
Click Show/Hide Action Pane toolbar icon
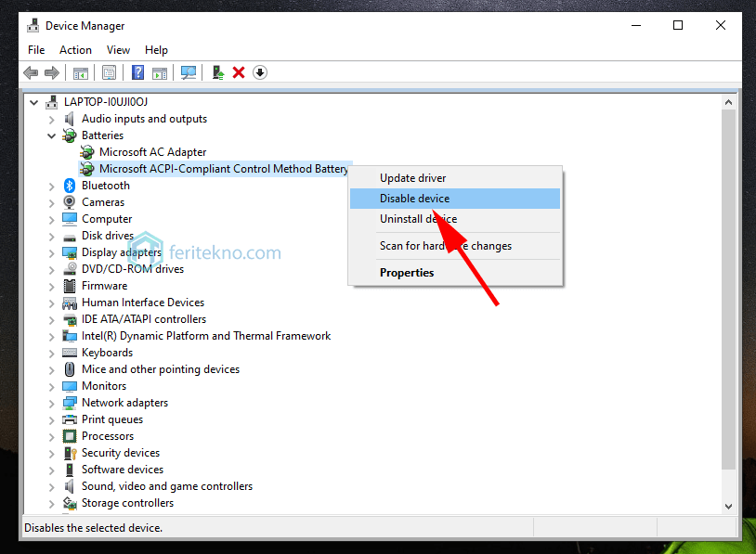click(160, 73)
